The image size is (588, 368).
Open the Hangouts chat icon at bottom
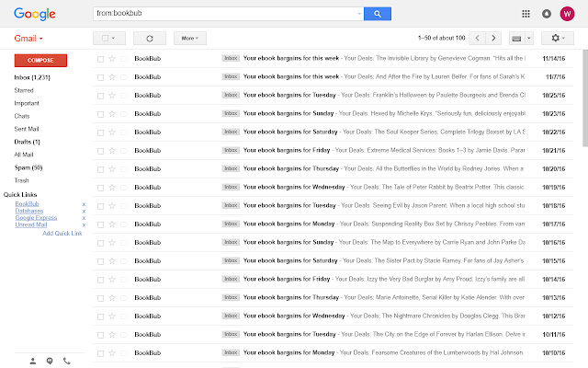(50, 361)
